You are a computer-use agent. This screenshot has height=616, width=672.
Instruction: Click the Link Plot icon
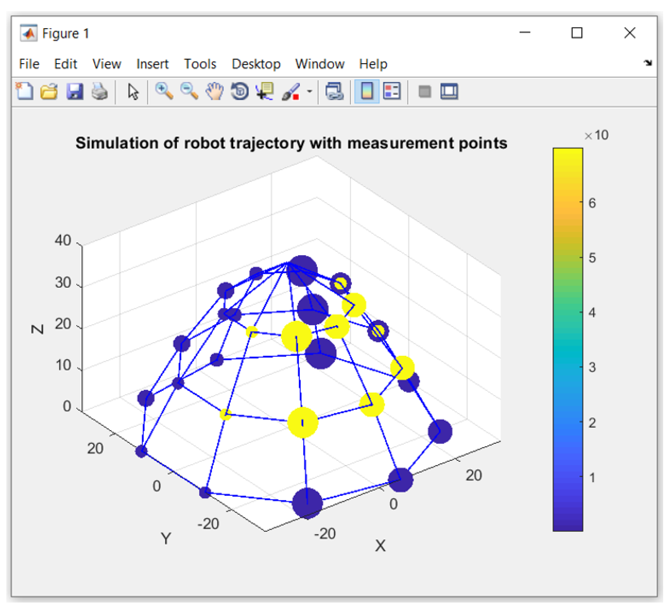pos(334,91)
